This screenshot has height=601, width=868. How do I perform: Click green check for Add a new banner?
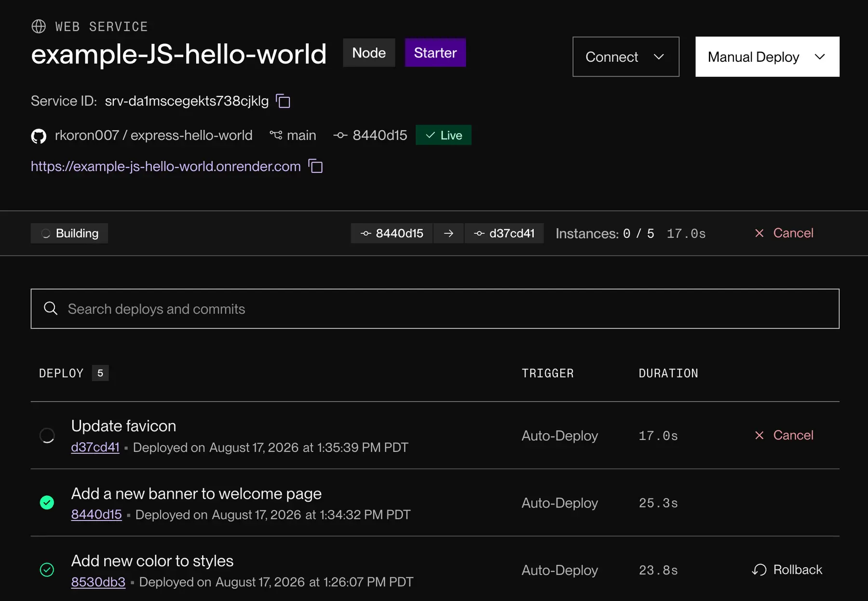tap(47, 503)
